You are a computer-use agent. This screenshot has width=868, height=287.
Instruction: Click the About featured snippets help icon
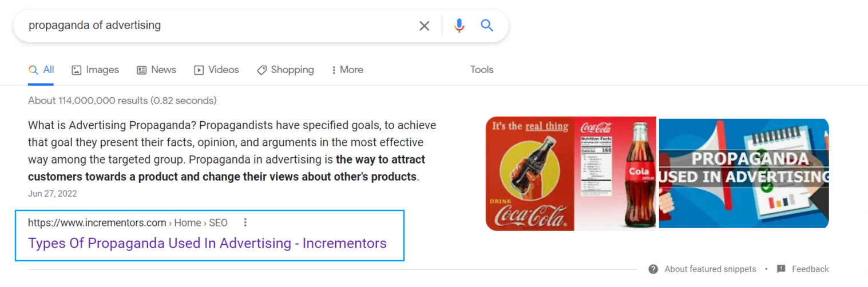[x=653, y=269]
